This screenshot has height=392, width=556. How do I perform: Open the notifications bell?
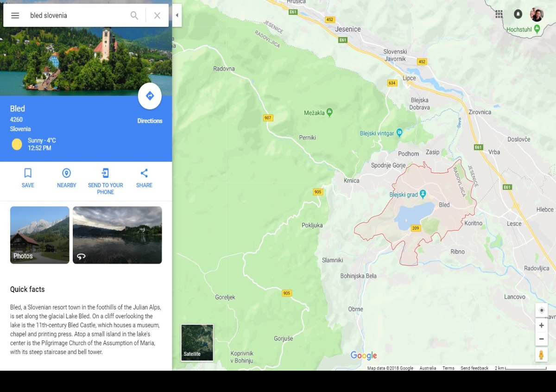(x=518, y=14)
